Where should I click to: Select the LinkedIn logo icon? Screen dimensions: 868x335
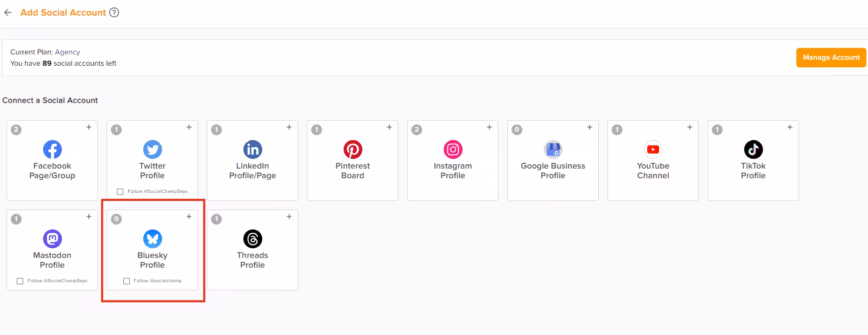pyautogui.click(x=253, y=149)
